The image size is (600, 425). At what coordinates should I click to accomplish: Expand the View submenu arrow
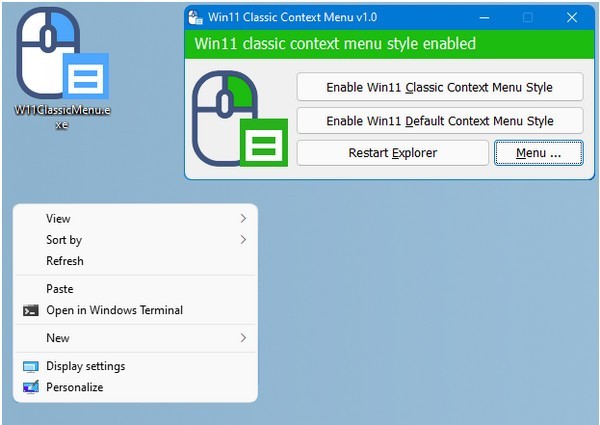click(243, 219)
